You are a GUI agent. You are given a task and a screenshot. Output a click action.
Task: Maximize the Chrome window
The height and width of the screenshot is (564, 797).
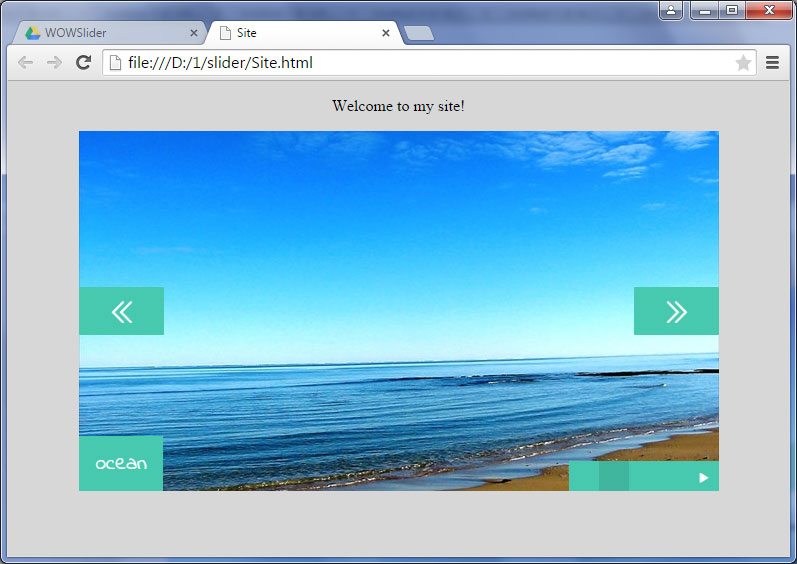(732, 10)
